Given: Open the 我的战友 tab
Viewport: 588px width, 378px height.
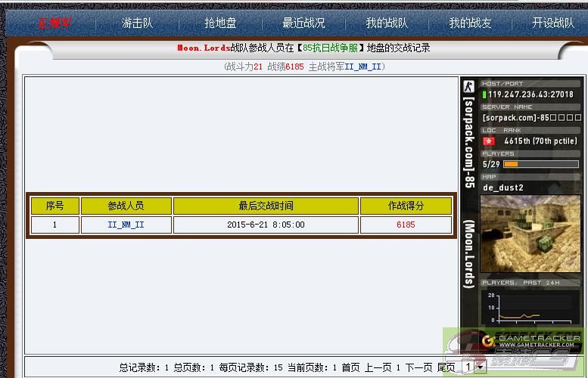Looking at the screenshot, I should coord(470,23).
